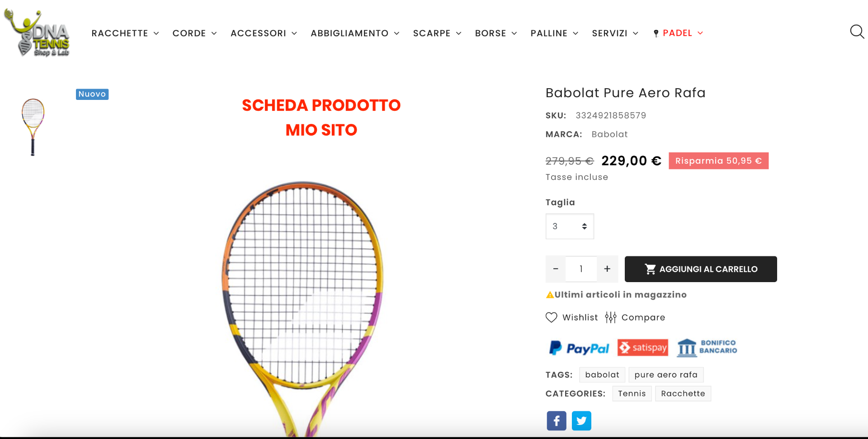This screenshot has width=868, height=439.
Task: Click the Compare sliders icon
Action: [x=611, y=317]
